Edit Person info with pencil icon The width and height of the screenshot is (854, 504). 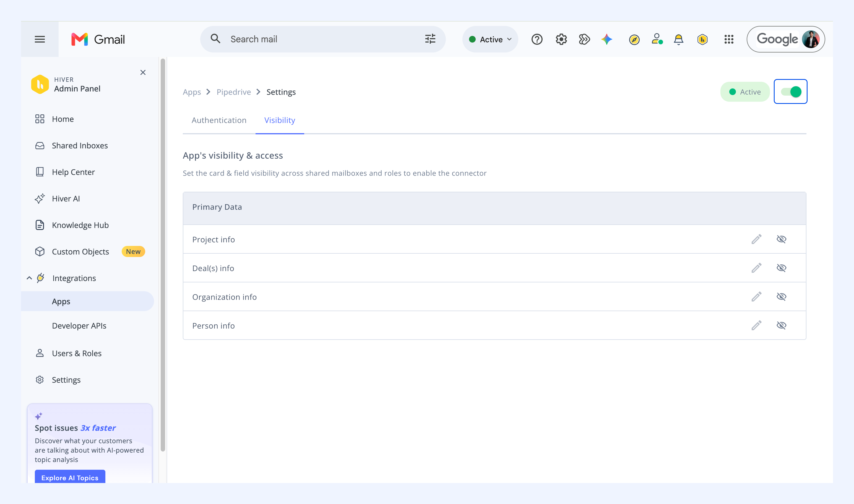point(756,325)
